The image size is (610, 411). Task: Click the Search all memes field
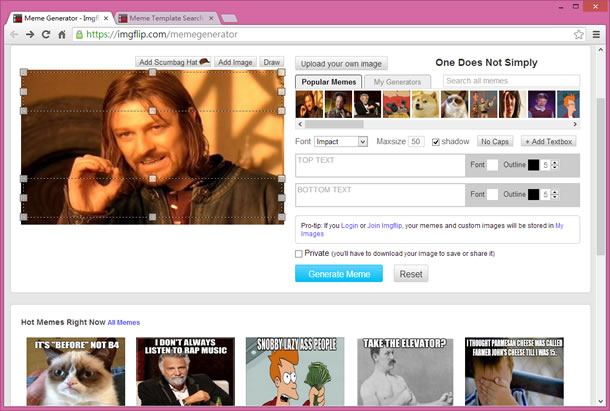(511, 81)
